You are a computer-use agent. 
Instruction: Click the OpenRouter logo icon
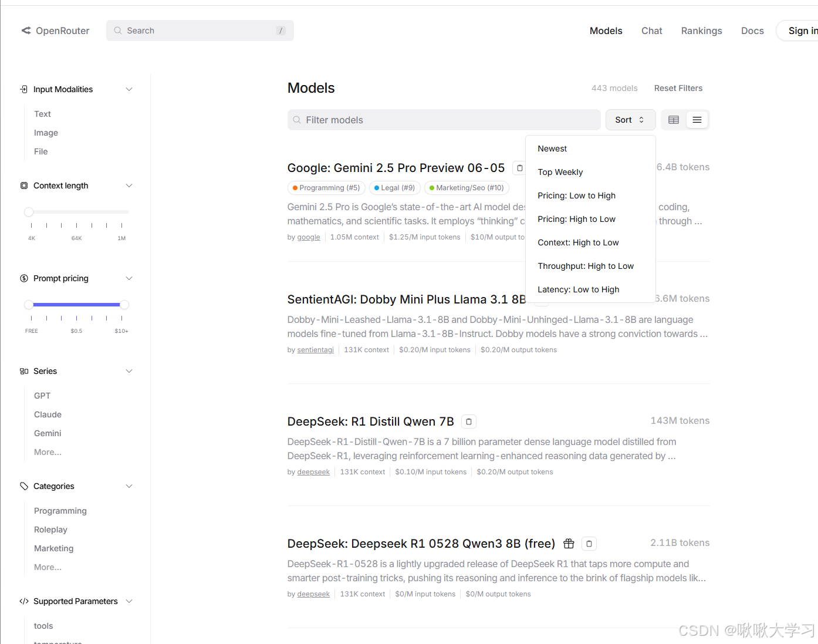26,31
